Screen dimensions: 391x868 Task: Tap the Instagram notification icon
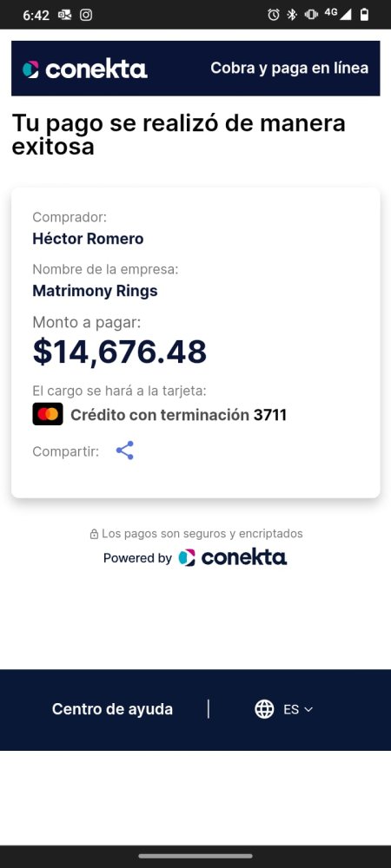coord(86,15)
